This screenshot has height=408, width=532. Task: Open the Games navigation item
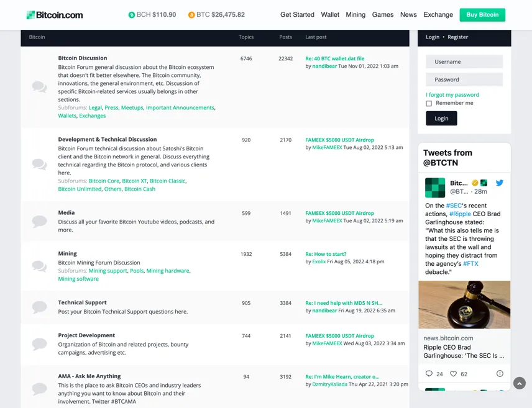(383, 14)
